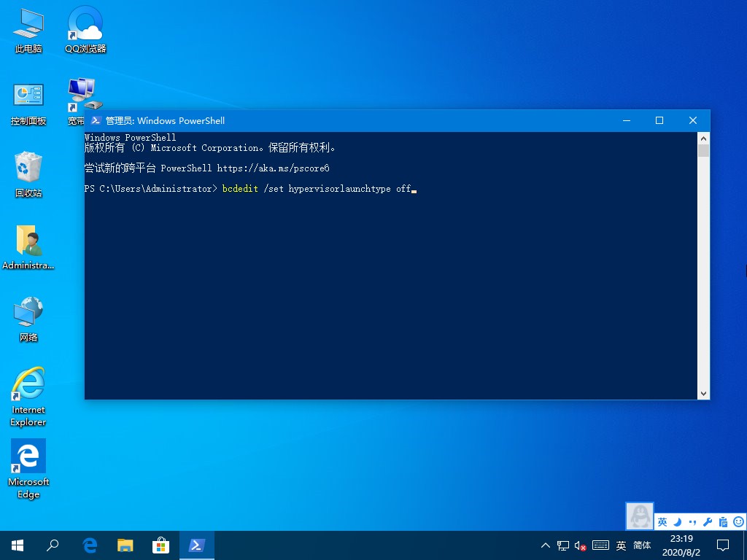Open QQ浏览器 from the desktop

(x=84, y=22)
